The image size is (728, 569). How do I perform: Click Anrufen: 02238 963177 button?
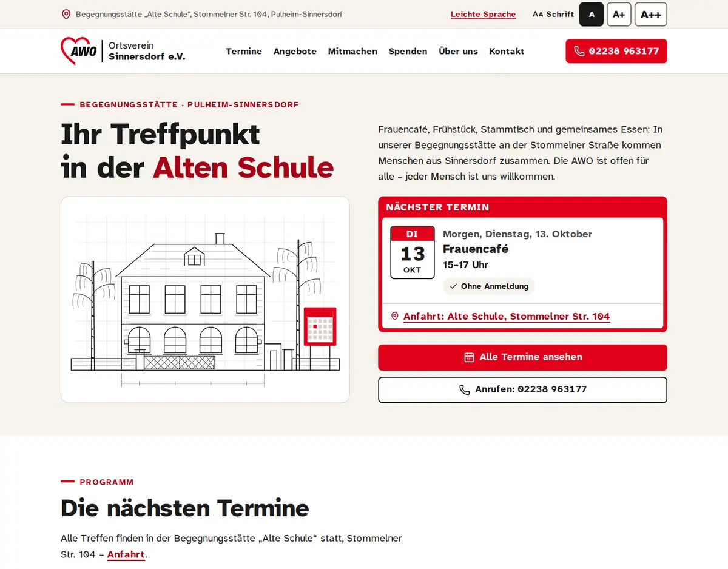pyautogui.click(x=522, y=389)
